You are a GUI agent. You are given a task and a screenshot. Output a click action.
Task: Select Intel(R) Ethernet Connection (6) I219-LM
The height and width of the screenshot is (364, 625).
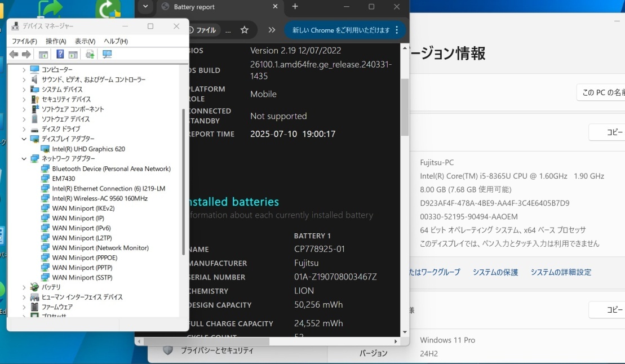click(x=108, y=189)
